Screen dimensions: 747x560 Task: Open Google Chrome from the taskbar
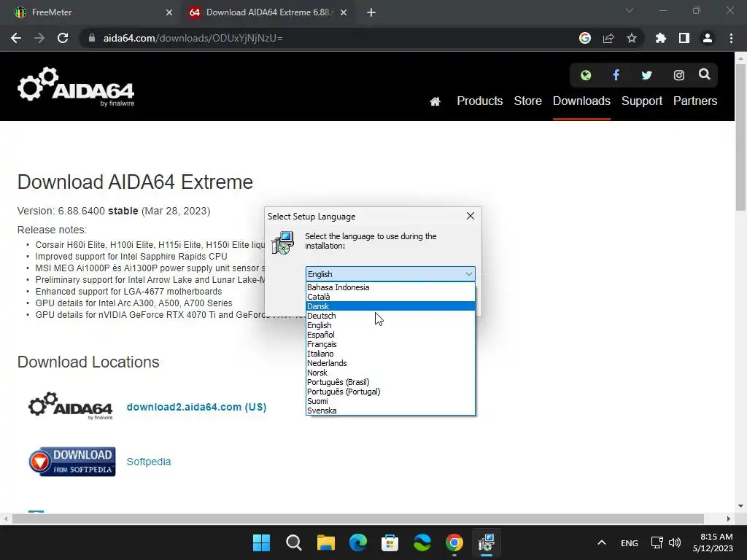[x=454, y=542]
